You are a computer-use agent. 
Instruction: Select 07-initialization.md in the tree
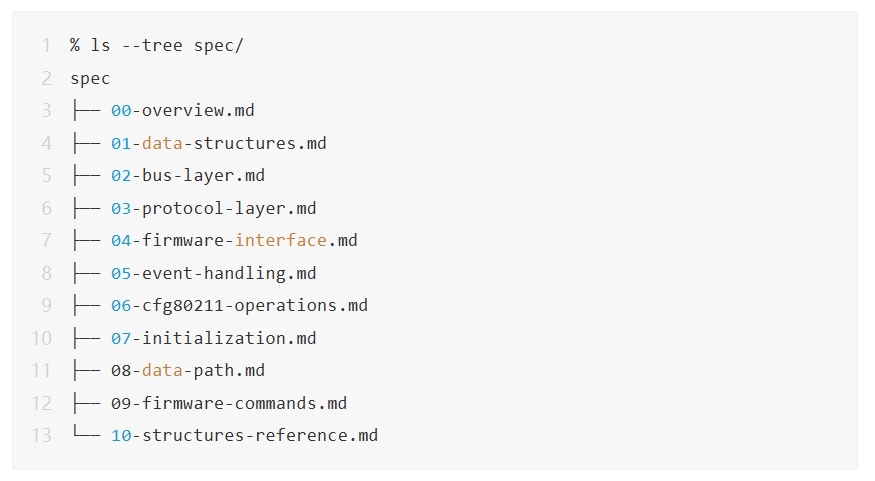[x=213, y=338]
